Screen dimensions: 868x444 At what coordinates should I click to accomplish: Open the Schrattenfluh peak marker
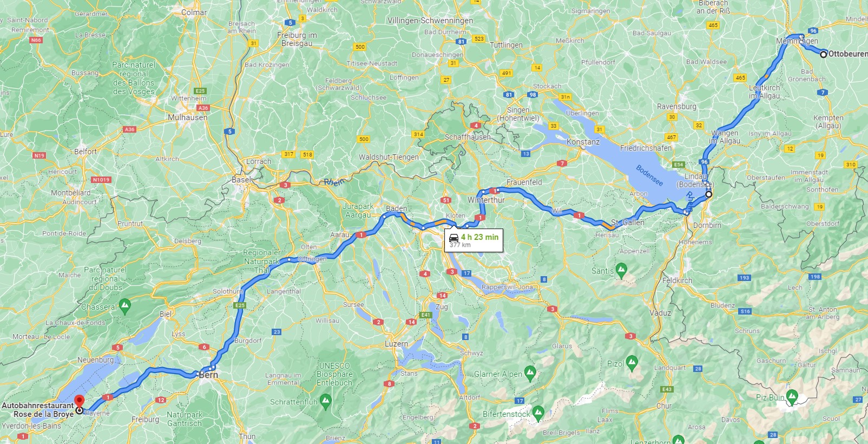325,401
